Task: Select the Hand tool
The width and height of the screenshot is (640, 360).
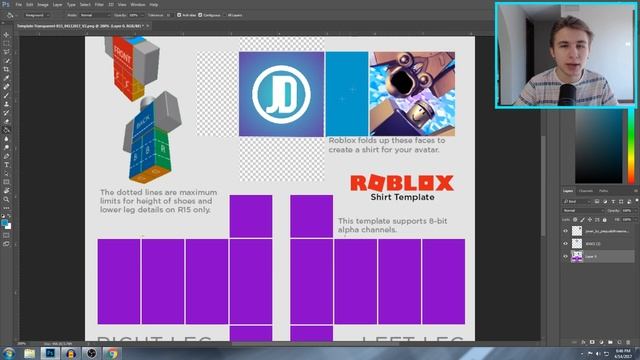Action: click(x=6, y=191)
